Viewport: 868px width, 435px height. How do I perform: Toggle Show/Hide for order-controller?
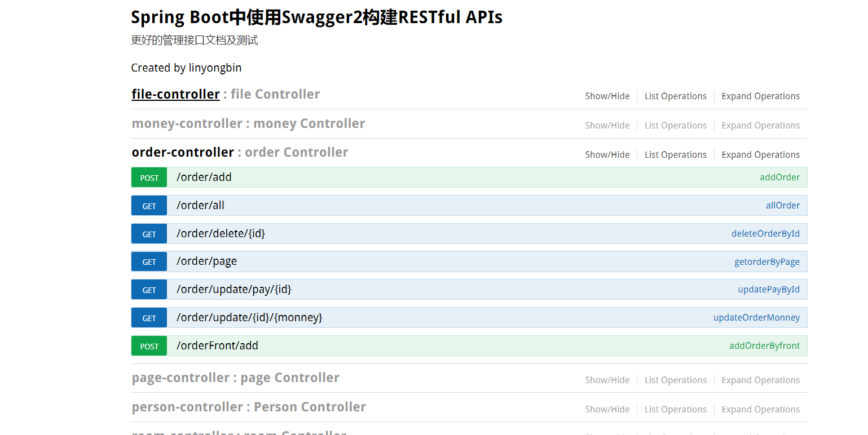pyautogui.click(x=607, y=155)
